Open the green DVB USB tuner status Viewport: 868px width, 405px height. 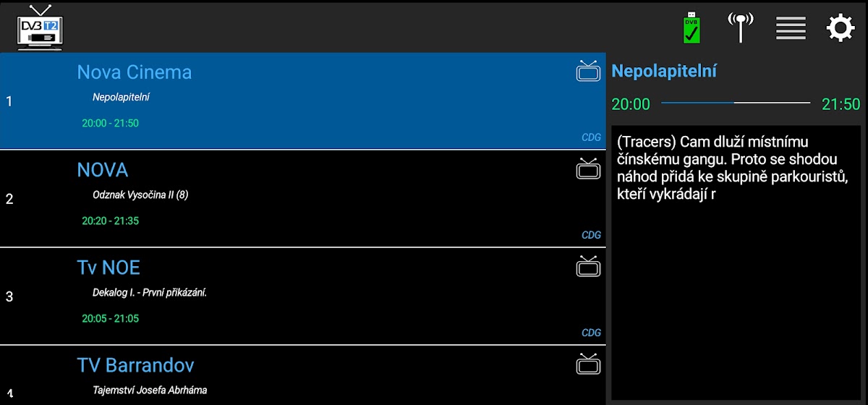click(692, 28)
